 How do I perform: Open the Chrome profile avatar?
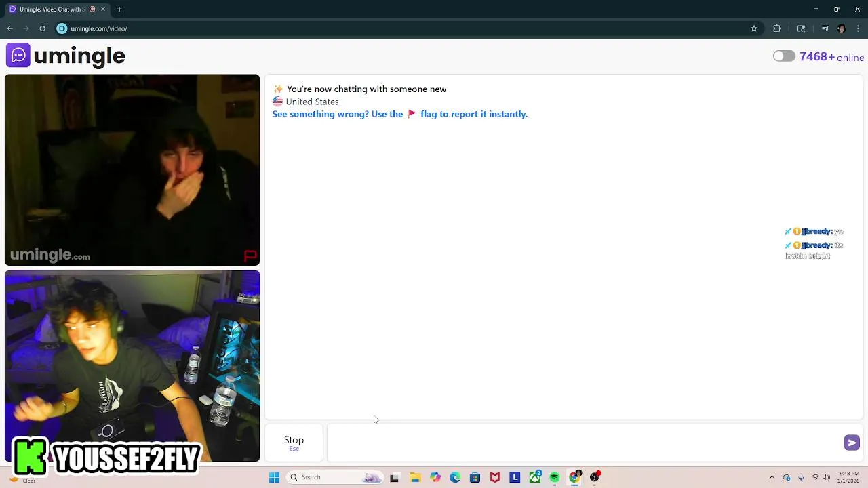coord(842,28)
